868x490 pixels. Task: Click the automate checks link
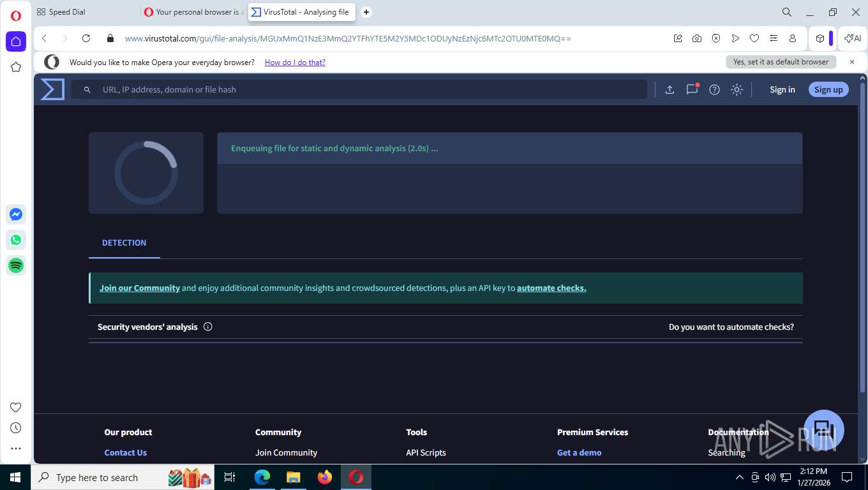tap(551, 288)
